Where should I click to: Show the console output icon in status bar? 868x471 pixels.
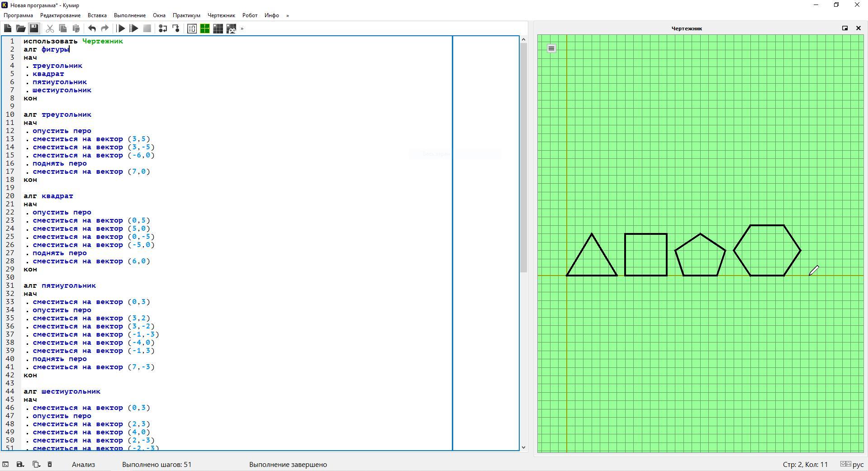coord(5,464)
